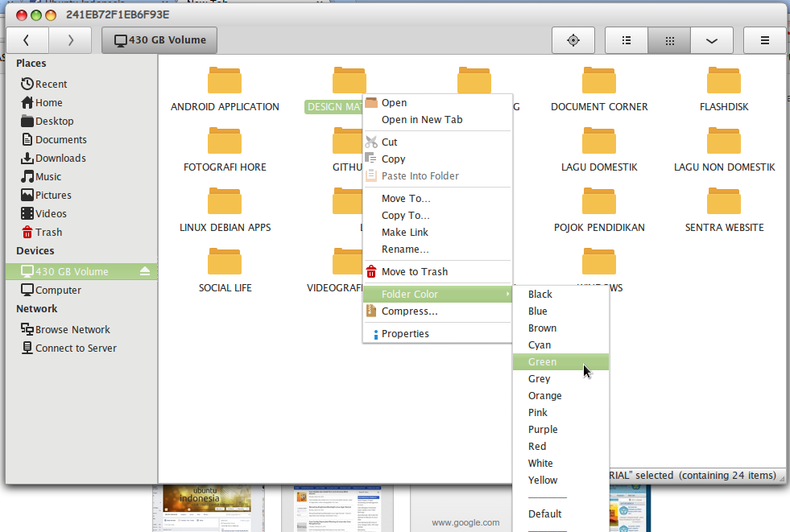
Task: Click the 430 GB Volume path button
Action: [159, 40]
